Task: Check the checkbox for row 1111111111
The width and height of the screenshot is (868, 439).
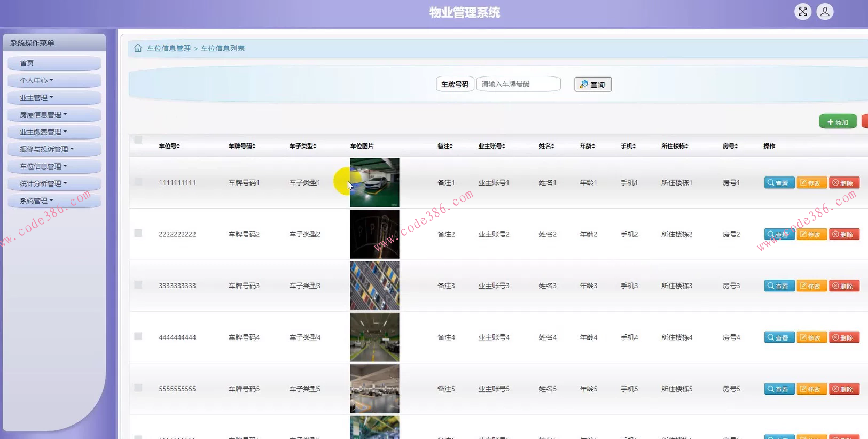Action: (138, 182)
